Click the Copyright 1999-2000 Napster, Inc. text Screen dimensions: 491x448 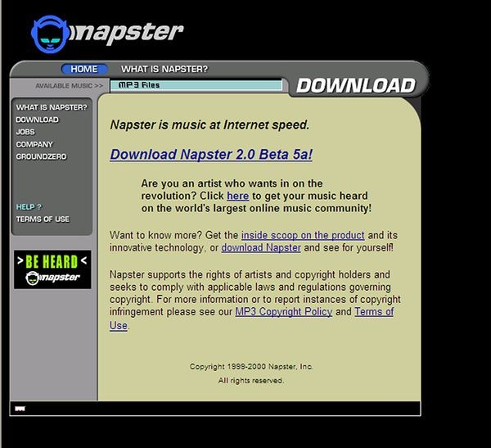coord(251,366)
